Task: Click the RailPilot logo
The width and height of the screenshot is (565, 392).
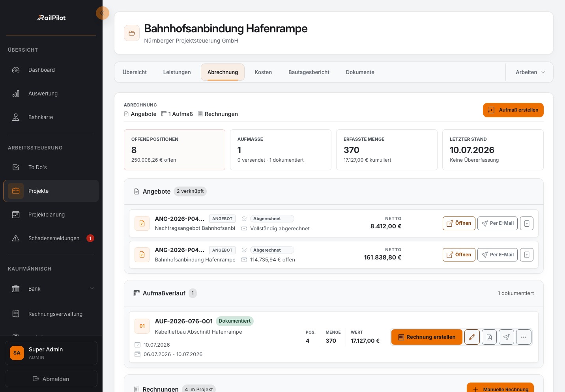Action: (x=51, y=17)
